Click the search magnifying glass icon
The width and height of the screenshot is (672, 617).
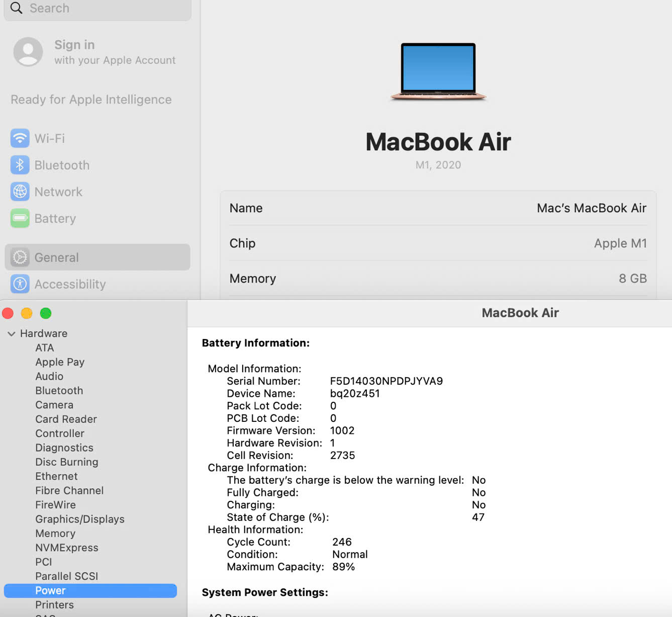[x=17, y=8]
